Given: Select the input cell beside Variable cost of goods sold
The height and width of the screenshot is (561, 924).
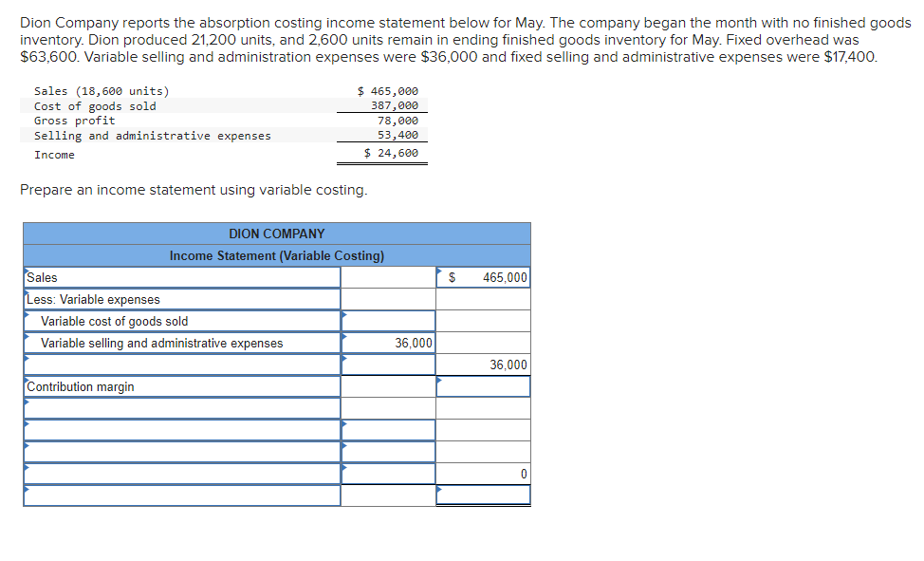Looking at the screenshot, I should click(x=387, y=321).
